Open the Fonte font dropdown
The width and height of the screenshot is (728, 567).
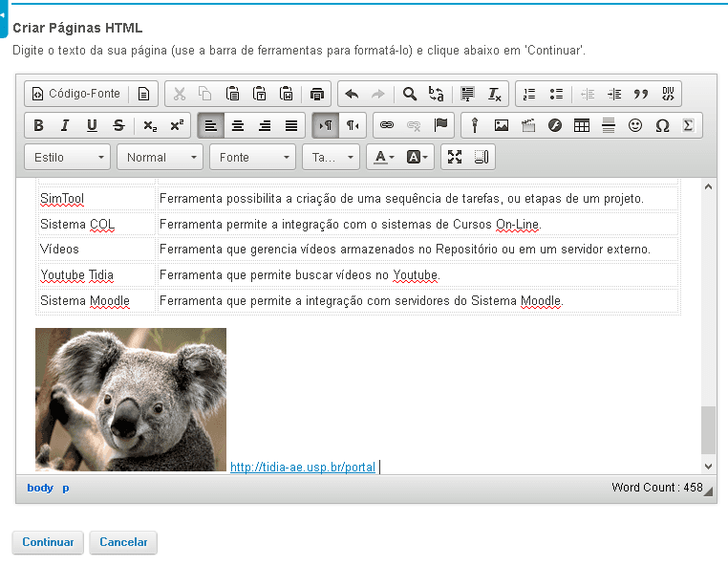252,157
